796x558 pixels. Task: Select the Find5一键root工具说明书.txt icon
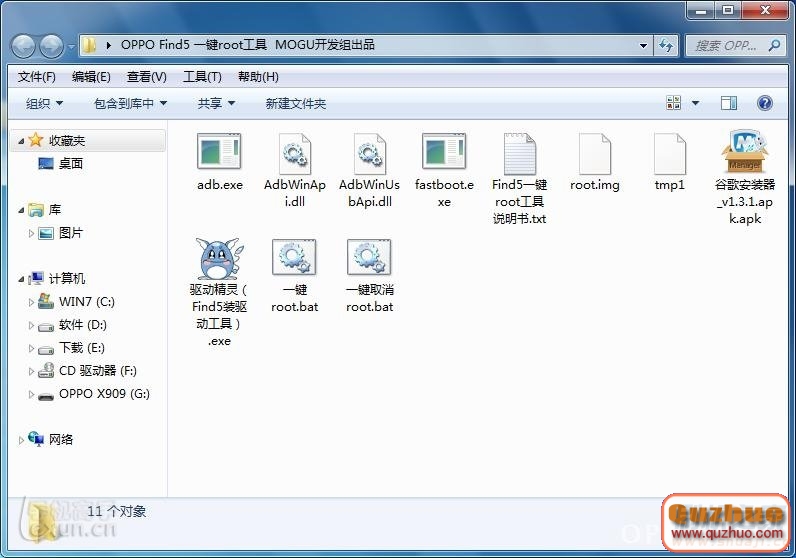coord(519,153)
